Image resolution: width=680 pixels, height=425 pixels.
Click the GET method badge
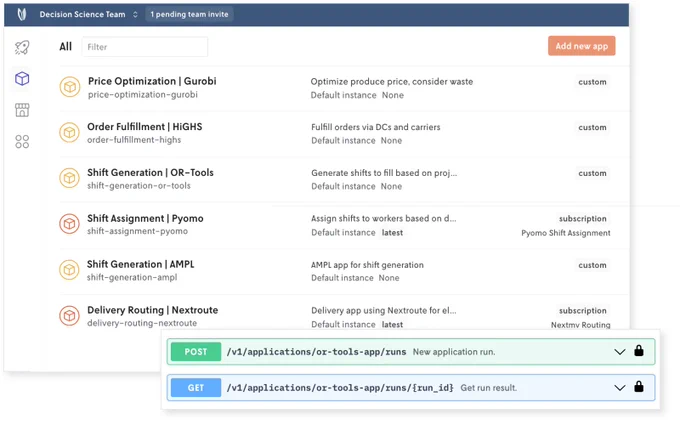[x=196, y=388]
